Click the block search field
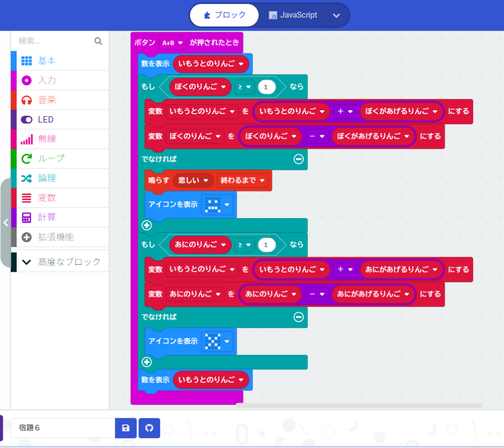Screen dimensions: 504x448 pos(55,41)
